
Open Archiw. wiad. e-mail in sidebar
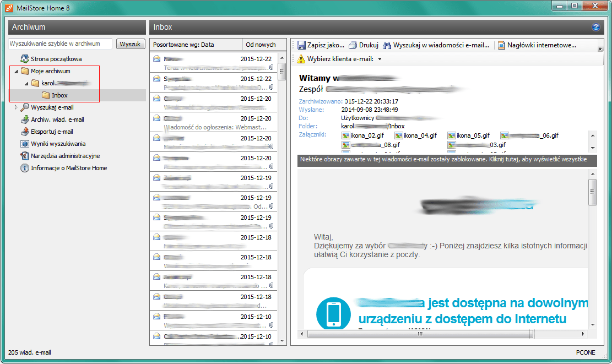(57, 119)
